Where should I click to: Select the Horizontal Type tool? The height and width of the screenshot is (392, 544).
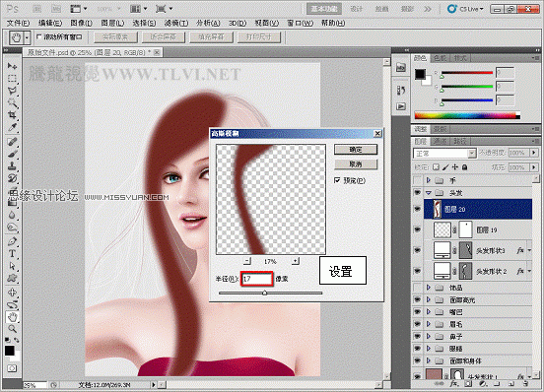tap(12, 254)
